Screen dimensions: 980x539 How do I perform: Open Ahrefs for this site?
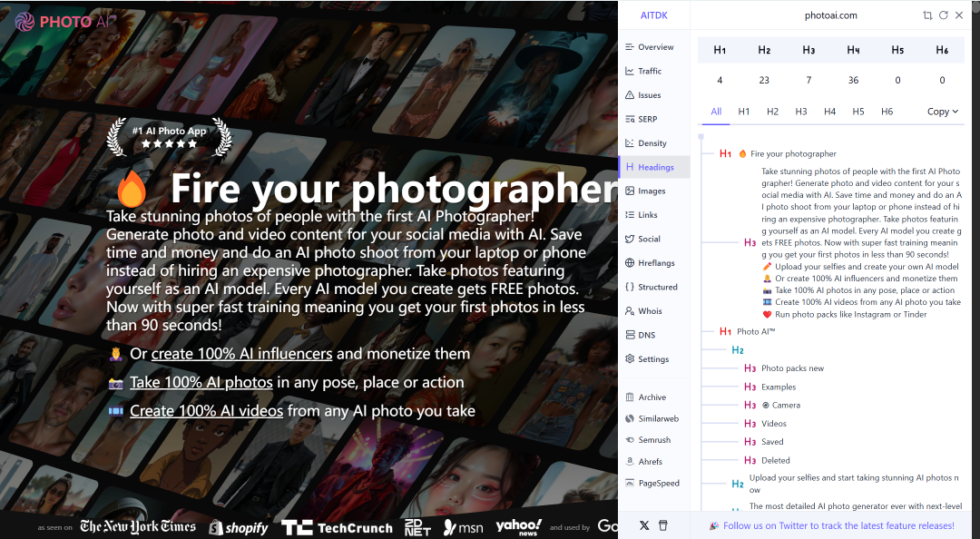point(643,462)
